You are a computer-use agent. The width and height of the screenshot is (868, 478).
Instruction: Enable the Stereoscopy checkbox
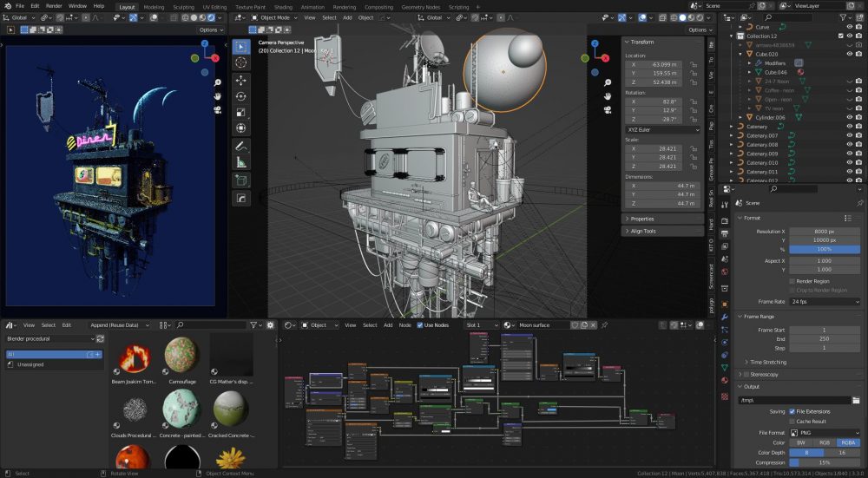746,375
